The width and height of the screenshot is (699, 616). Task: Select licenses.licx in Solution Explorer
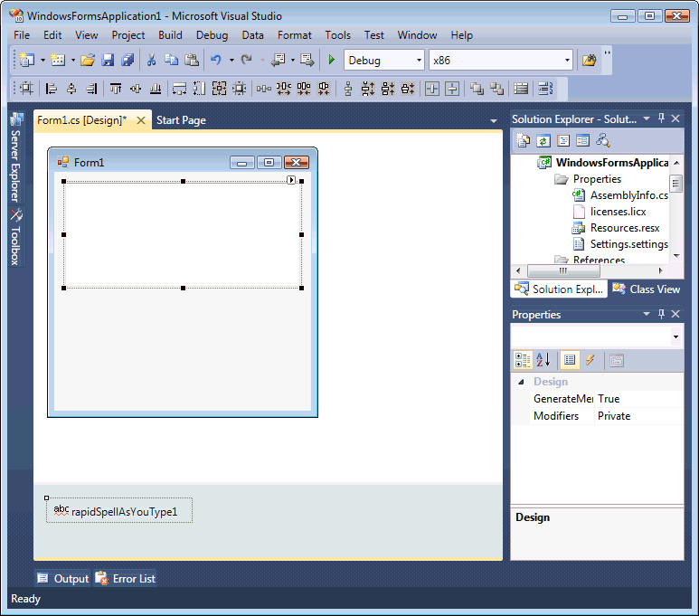pyautogui.click(x=618, y=212)
